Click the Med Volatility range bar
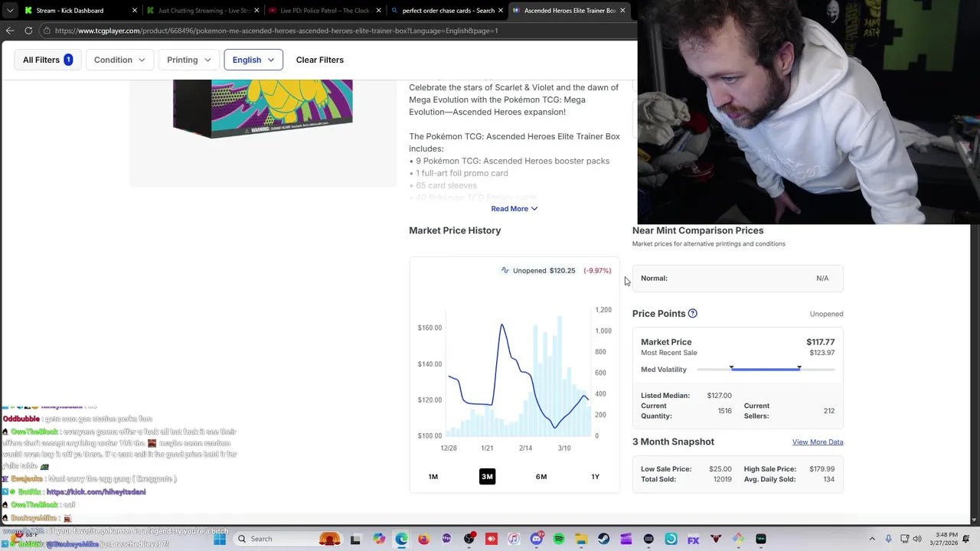The width and height of the screenshot is (980, 551). (x=766, y=369)
